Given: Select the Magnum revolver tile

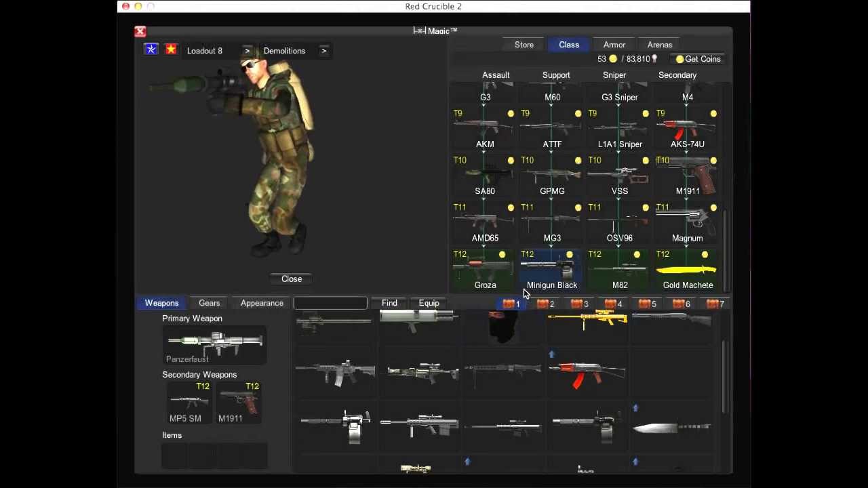Looking at the screenshot, I should coord(687,223).
